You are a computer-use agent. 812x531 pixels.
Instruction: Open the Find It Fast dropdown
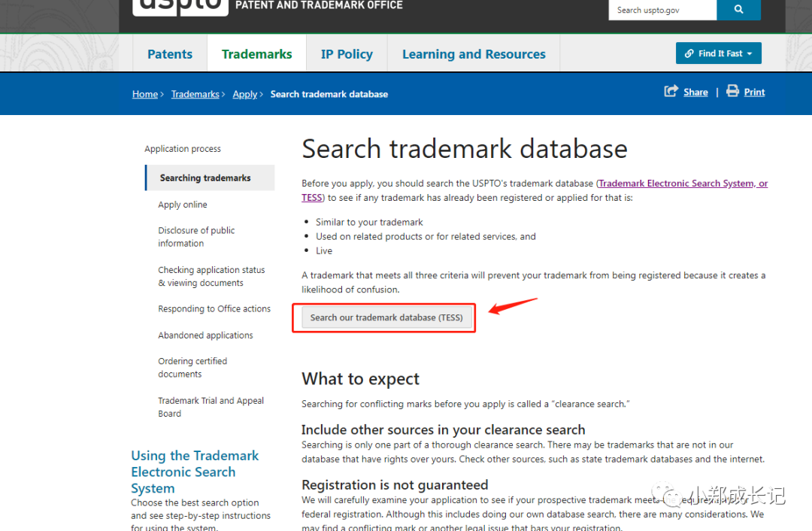point(718,53)
